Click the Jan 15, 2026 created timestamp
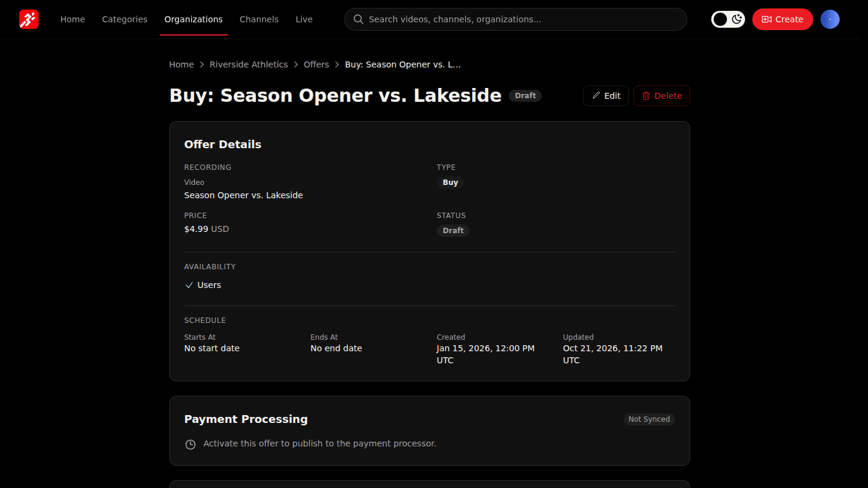The width and height of the screenshot is (868, 488). click(x=486, y=354)
